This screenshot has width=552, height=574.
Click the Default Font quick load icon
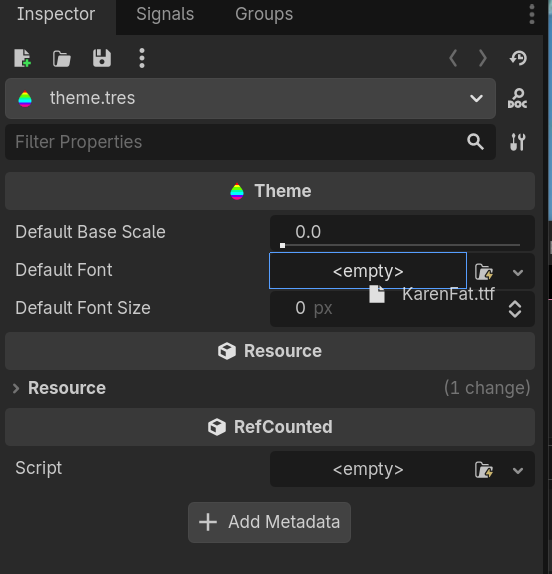point(484,272)
